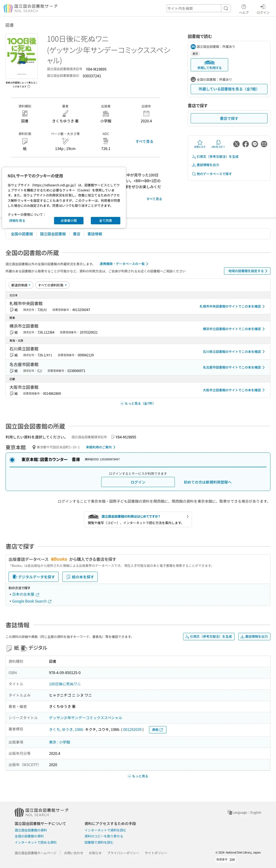
Task: Click the 100日後に死ぬワニ cover thumbnail
Action: point(22,56)
